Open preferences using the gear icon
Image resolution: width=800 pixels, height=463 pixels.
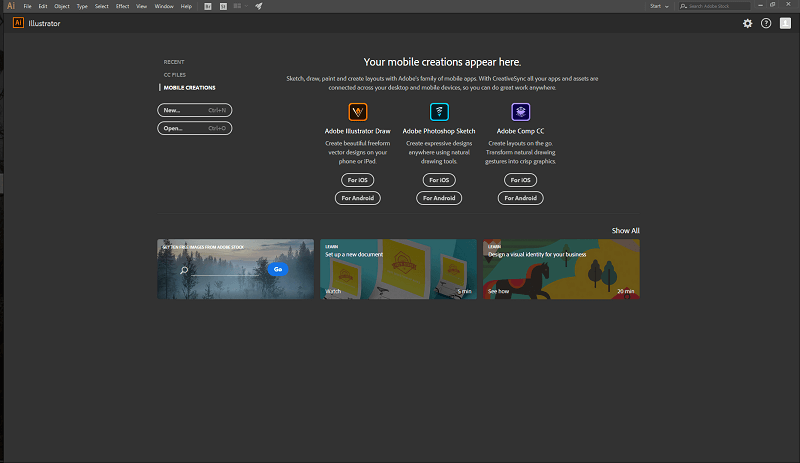pyautogui.click(x=747, y=23)
